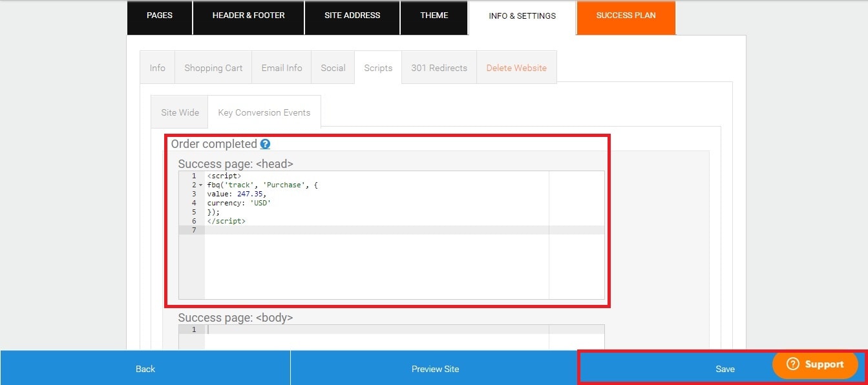The image size is (868, 385).
Task: Go to the SITE ADDRESS tab
Action: click(352, 15)
